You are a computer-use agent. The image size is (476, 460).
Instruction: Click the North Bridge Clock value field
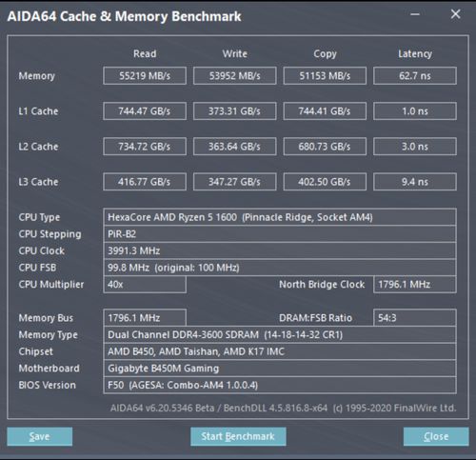(x=415, y=285)
